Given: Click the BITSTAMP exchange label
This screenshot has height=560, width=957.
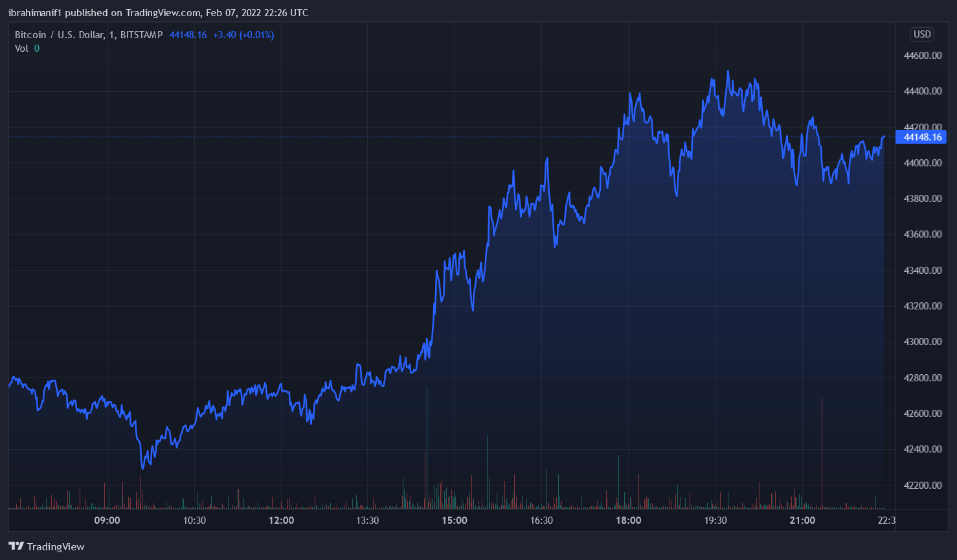Looking at the screenshot, I should coord(141,35).
